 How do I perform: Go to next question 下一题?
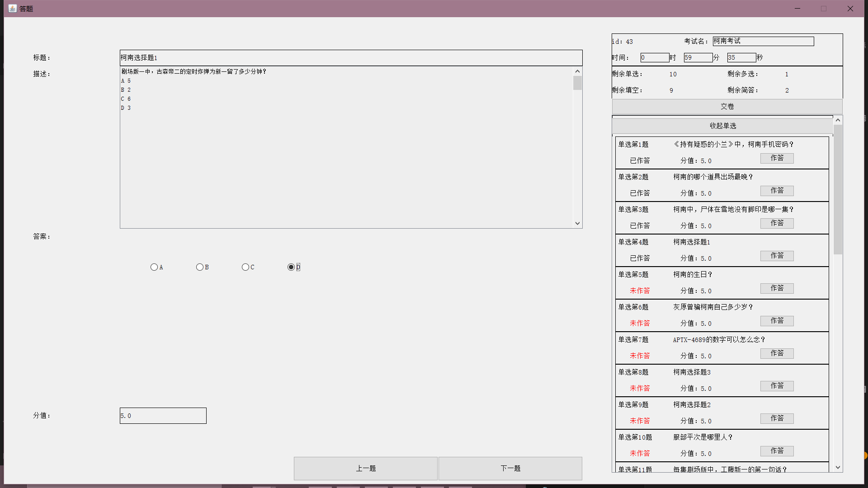(510, 469)
